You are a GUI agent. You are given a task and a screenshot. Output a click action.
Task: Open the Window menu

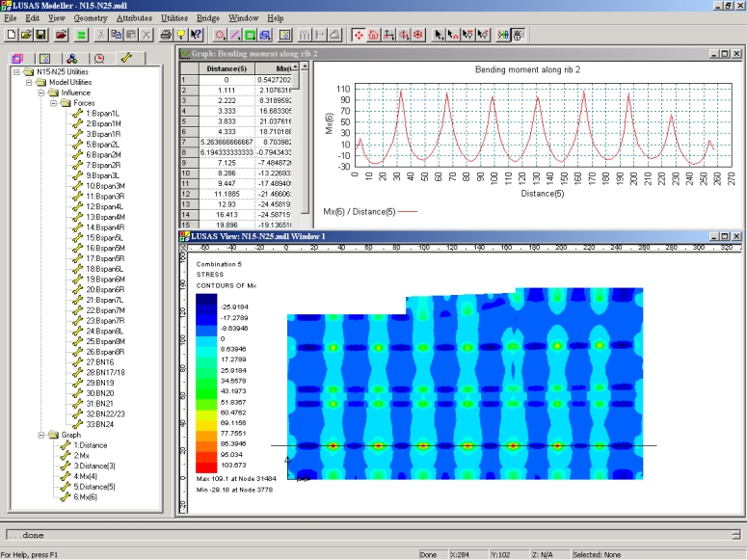pyautogui.click(x=244, y=18)
